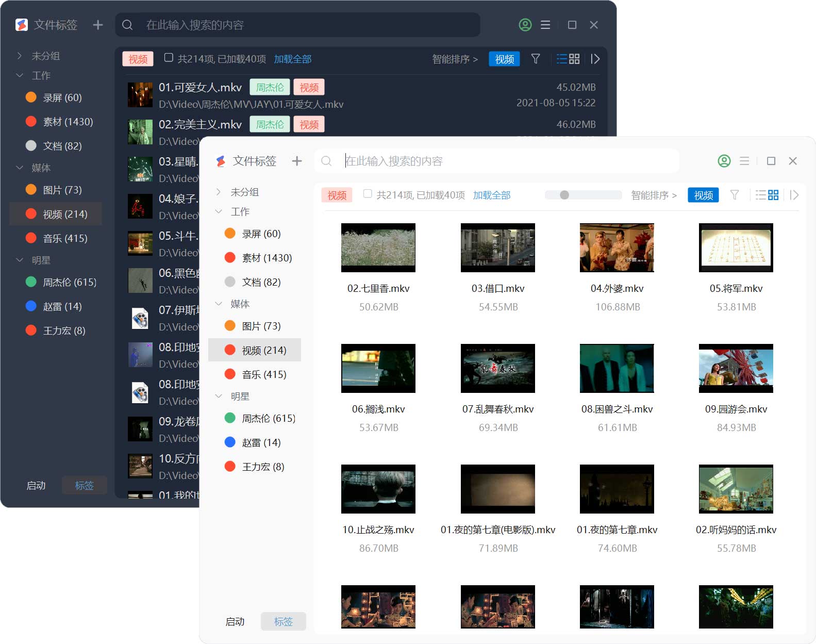Open hamburger menu in light window
This screenshot has width=816, height=644.
pos(744,161)
